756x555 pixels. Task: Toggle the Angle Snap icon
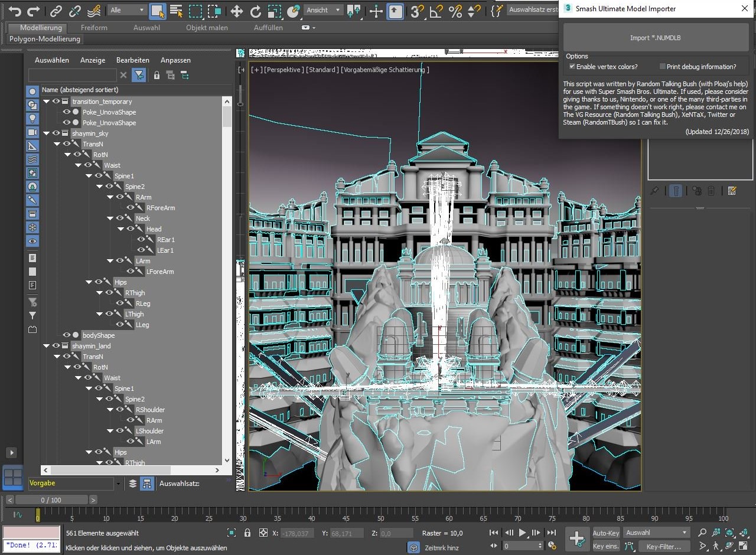click(x=436, y=11)
